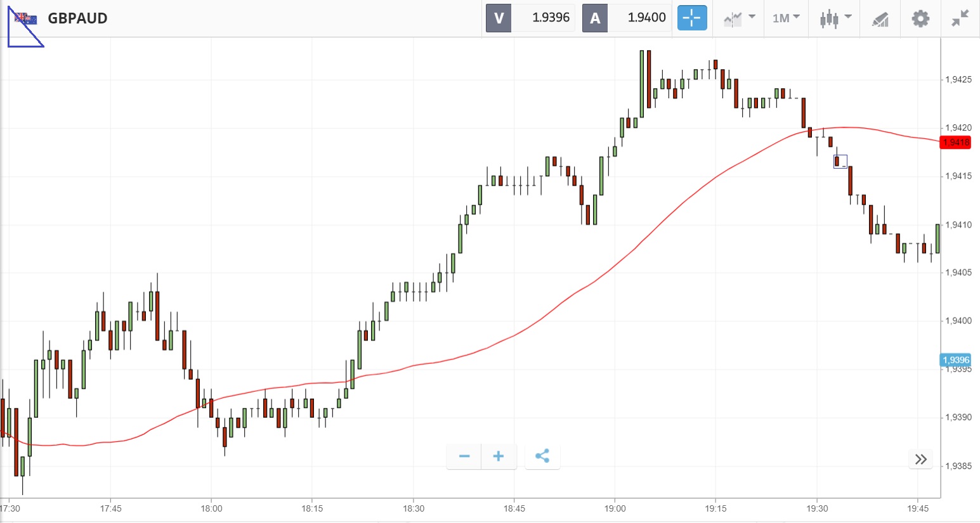Click the V sell button

point(499,18)
